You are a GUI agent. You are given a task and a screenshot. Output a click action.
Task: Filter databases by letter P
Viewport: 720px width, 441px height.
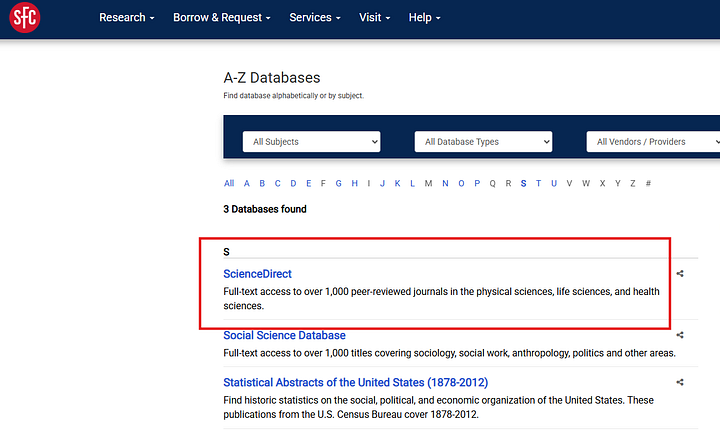click(477, 183)
